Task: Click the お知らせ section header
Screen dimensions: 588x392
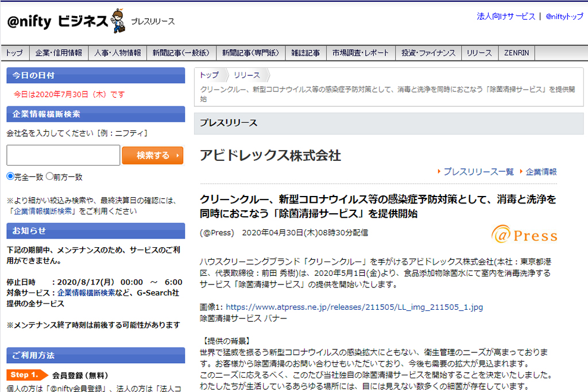Action: click(x=96, y=231)
